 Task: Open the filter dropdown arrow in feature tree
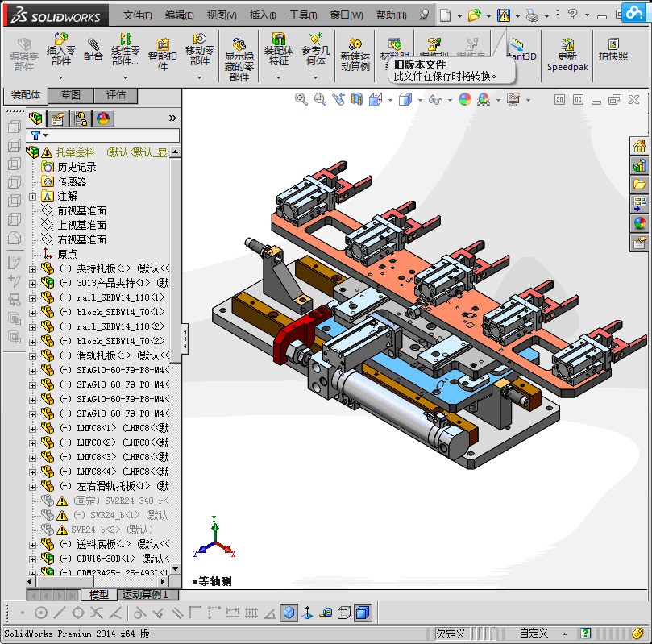46,135
